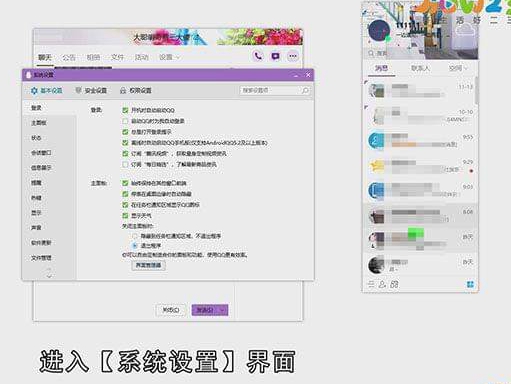
Task: Open more options ellipsis in chat window
Action: tap(293, 56)
